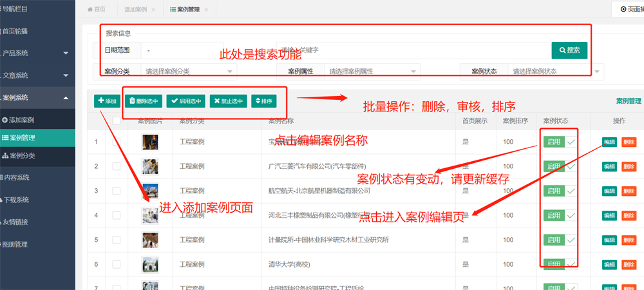Open the 首页 home tab
Image resolution: width=644 pixels, height=290 pixels.
(97, 10)
